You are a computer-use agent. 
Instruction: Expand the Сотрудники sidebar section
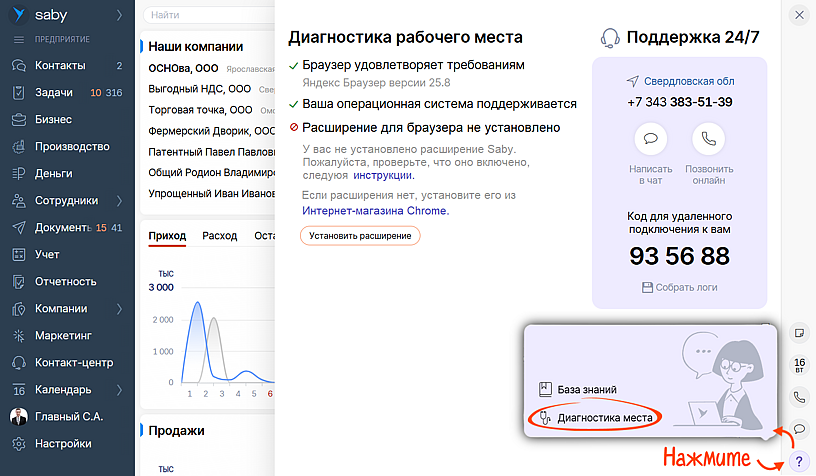(x=119, y=200)
